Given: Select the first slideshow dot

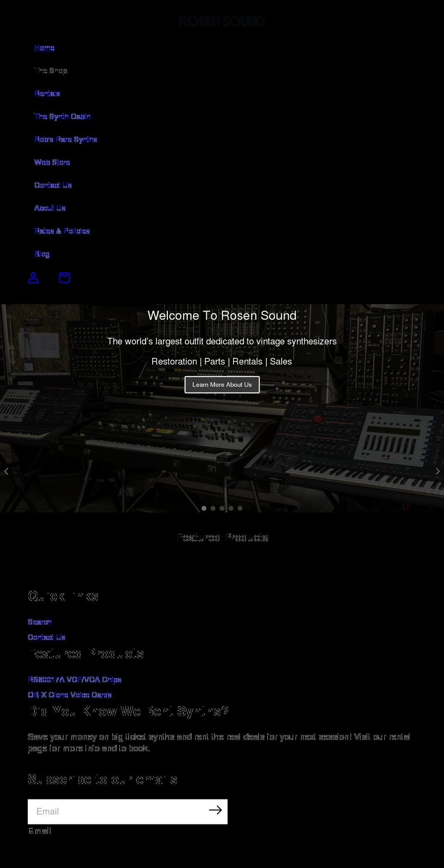Looking at the screenshot, I should pos(204,508).
